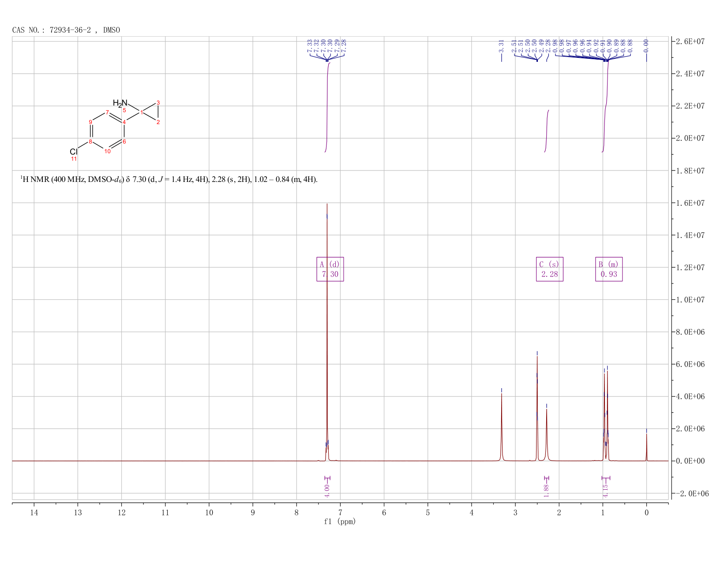Click the 1.8E+07 intensity axis label
Viewport: 728px width, 563px height.
(x=691, y=170)
